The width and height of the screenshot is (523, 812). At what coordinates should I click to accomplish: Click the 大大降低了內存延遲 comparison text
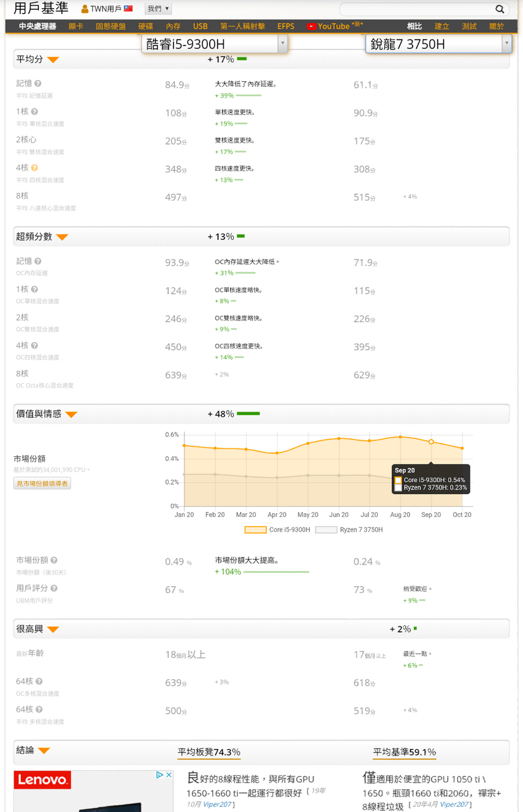click(246, 84)
